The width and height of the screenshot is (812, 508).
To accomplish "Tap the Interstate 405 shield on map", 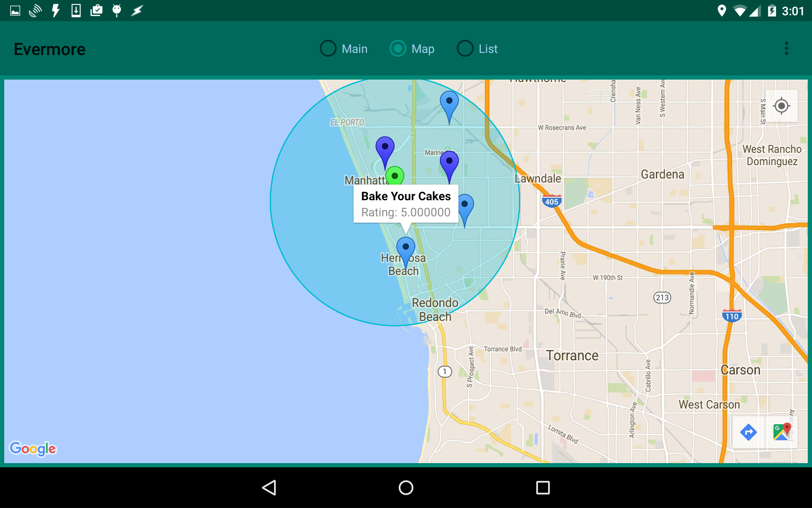I will click(551, 202).
